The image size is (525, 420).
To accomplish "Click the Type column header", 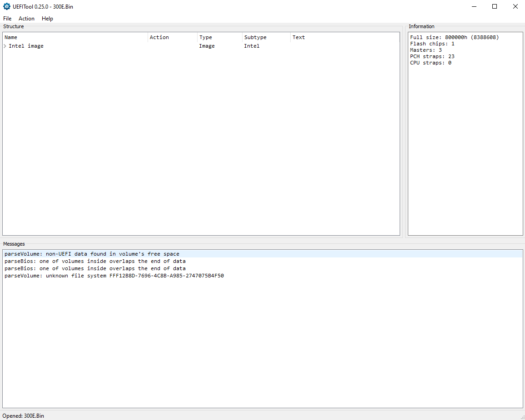I will point(220,37).
